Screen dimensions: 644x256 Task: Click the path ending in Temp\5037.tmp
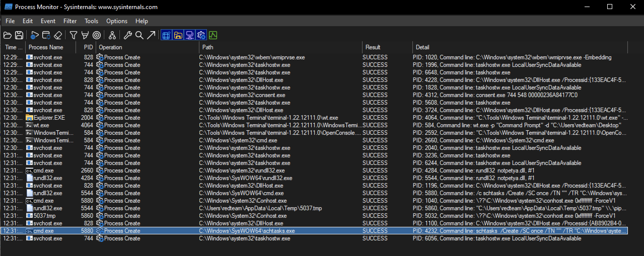point(260,208)
